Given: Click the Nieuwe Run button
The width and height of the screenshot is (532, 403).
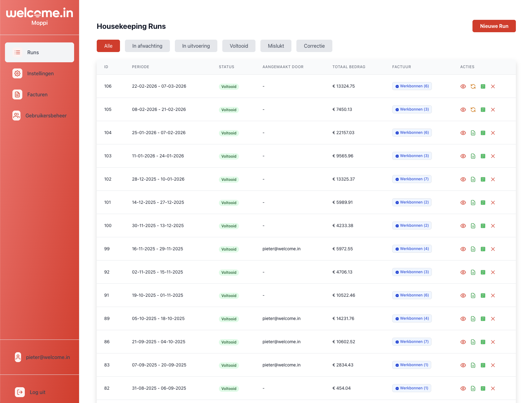Looking at the screenshot, I should [494, 26].
